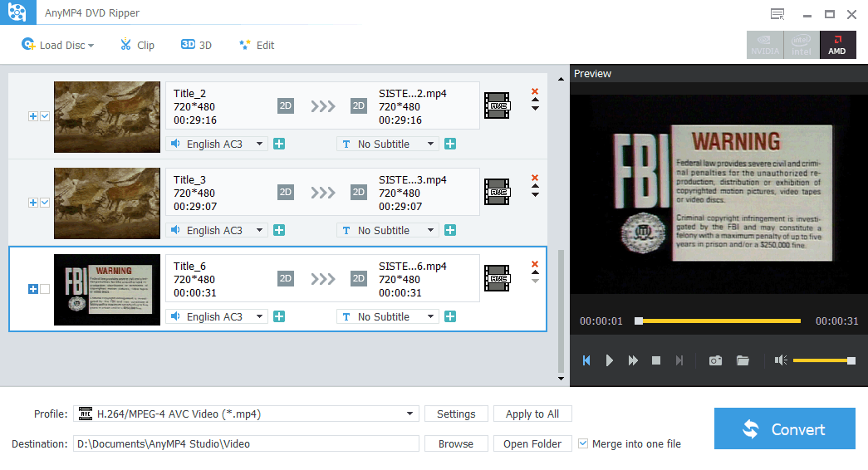Open the menu icon in title bar
The width and height of the screenshot is (868, 470).
(777, 14)
